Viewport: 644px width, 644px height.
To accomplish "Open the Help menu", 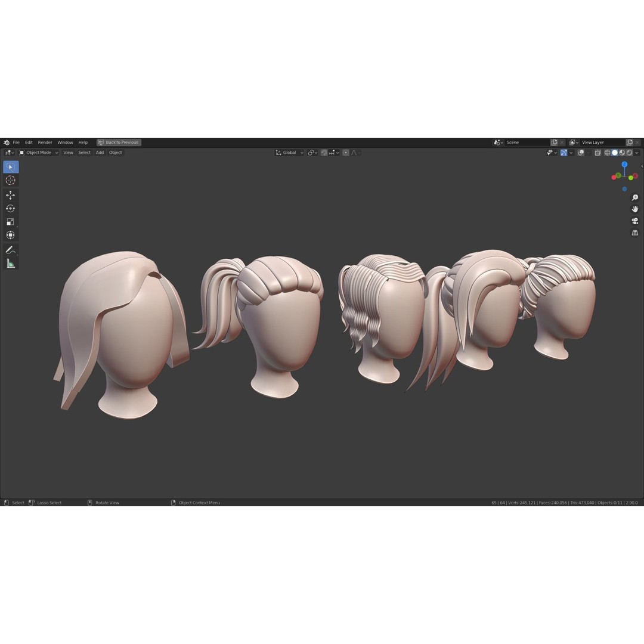I will [83, 143].
